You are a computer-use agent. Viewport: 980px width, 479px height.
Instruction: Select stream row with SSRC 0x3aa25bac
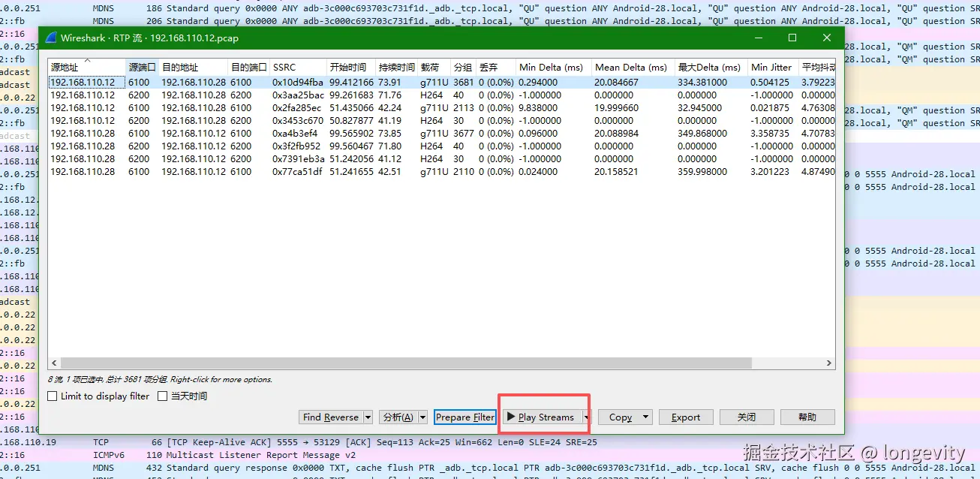tap(441, 95)
